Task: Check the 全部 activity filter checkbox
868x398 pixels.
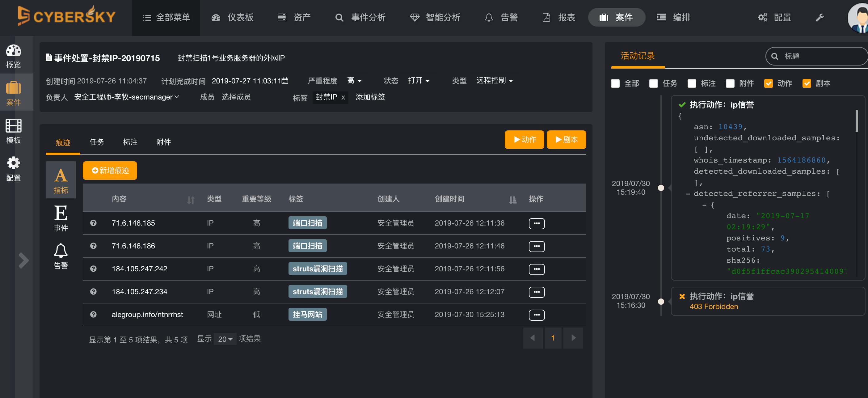Action: 615,83
